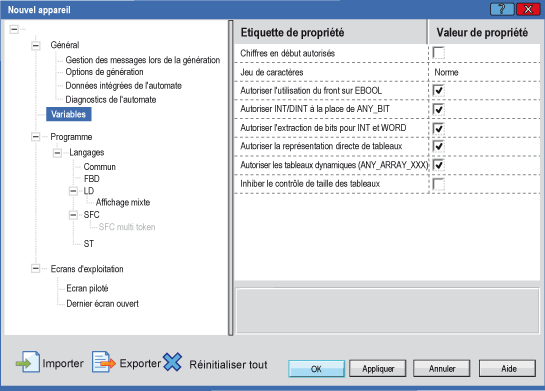Collapse the root tree node
The width and height of the screenshot is (545, 391).
click(x=14, y=29)
